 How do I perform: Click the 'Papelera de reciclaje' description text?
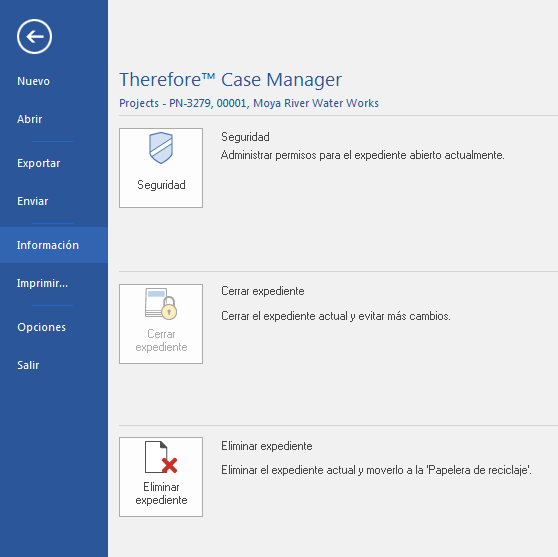pos(376,470)
